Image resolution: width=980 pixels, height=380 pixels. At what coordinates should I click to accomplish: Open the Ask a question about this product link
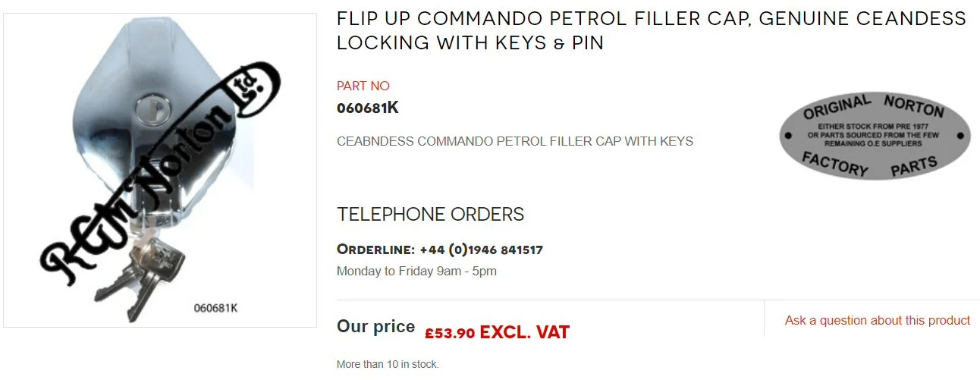(878, 320)
